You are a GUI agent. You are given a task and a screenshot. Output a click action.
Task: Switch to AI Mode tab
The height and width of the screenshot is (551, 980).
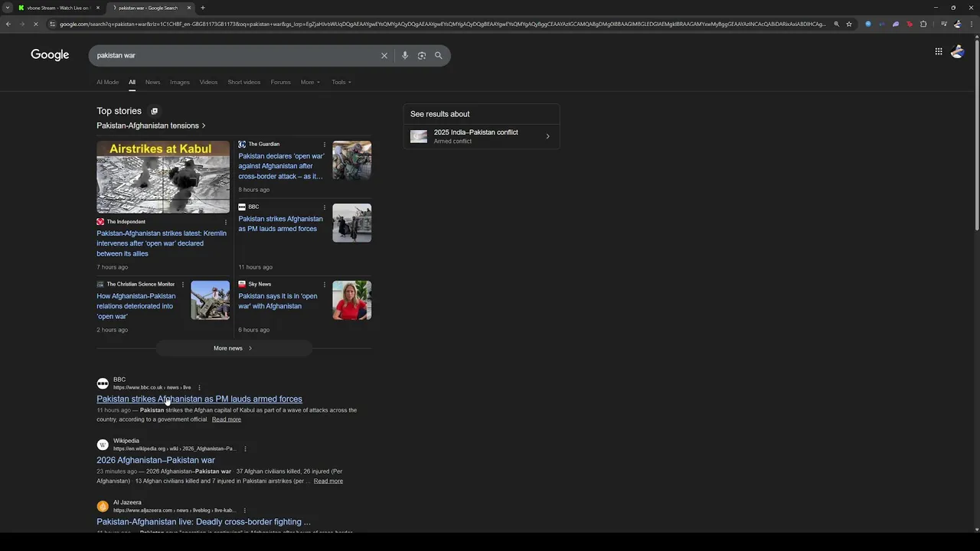[107, 82]
